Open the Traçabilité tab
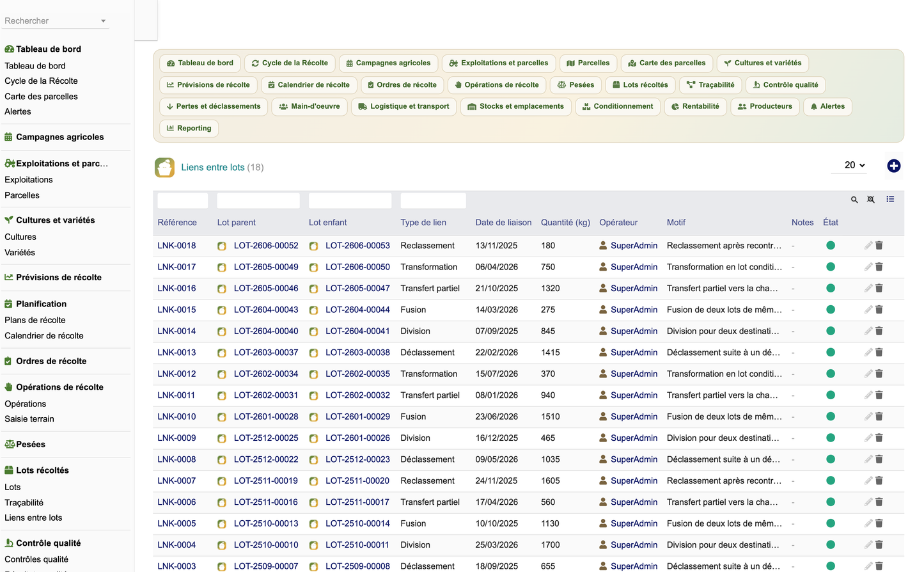 coord(710,85)
